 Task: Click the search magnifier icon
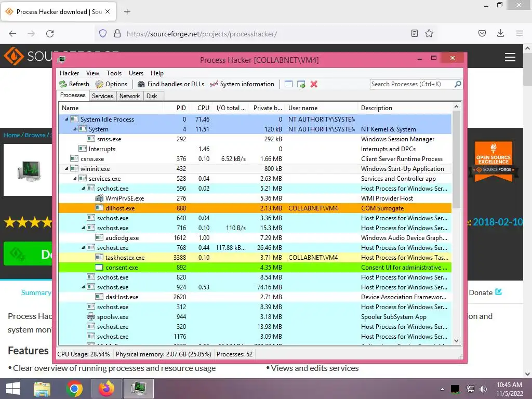click(x=458, y=84)
